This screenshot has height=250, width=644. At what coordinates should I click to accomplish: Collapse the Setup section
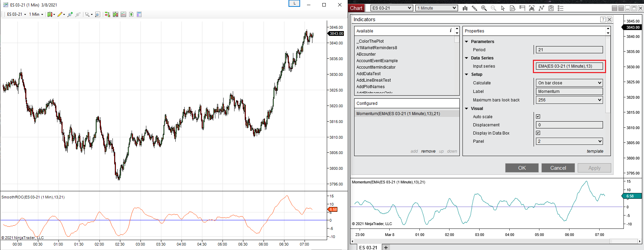click(467, 74)
